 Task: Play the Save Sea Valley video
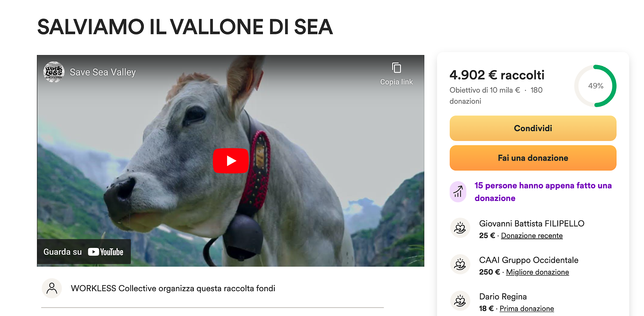[231, 161]
